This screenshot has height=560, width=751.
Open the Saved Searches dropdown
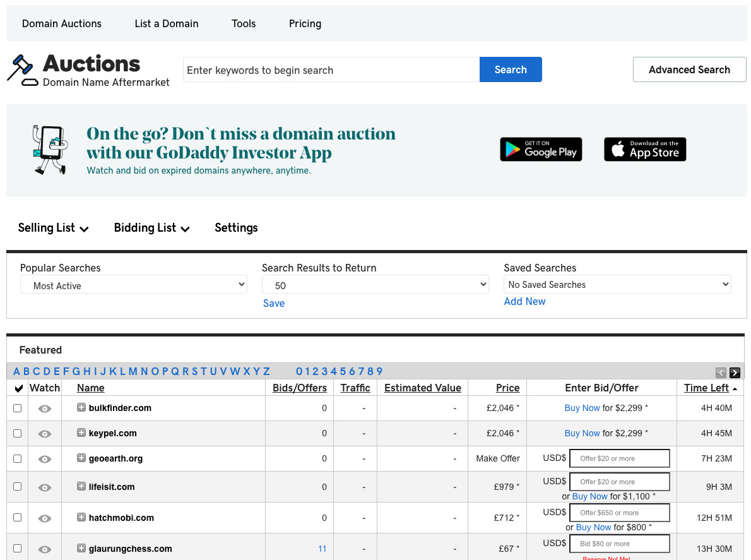pyautogui.click(x=617, y=284)
